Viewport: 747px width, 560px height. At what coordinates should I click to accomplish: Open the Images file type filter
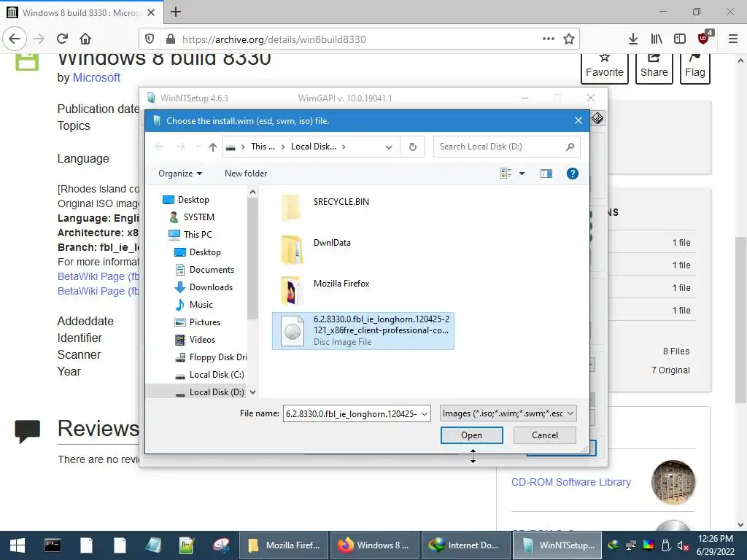(508, 413)
